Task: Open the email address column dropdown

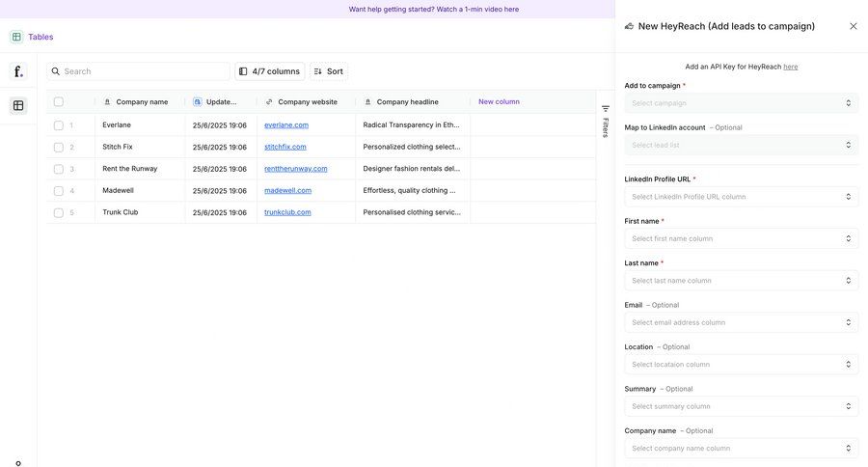Action: click(x=742, y=322)
